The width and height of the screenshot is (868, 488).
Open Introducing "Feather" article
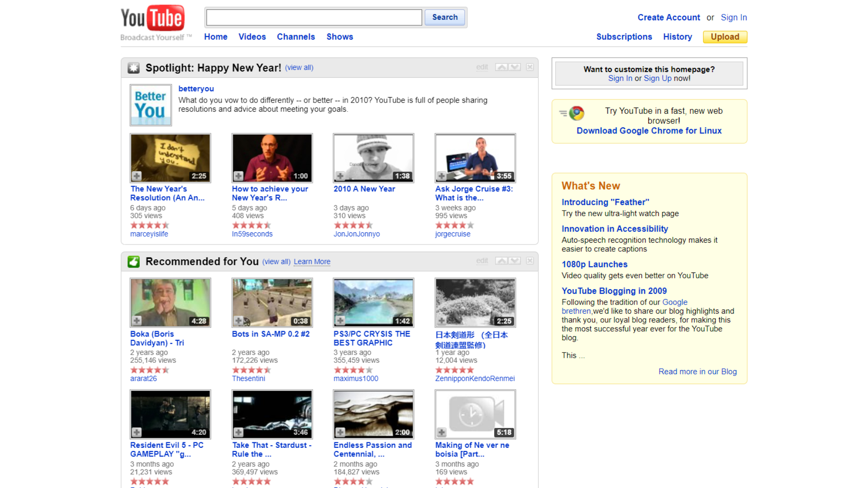[x=605, y=202]
